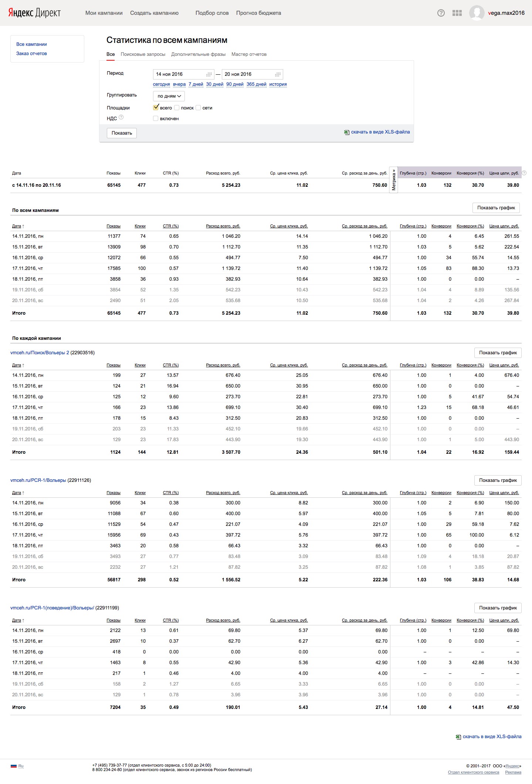This screenshot has width=532, height=784.
Task: Open calendar icon in start date field
Action: pos(209,74)
